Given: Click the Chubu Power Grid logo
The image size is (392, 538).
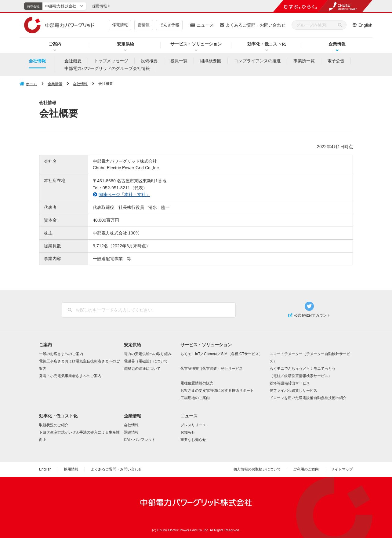Looking at the screenshot, I should [59, 25].
